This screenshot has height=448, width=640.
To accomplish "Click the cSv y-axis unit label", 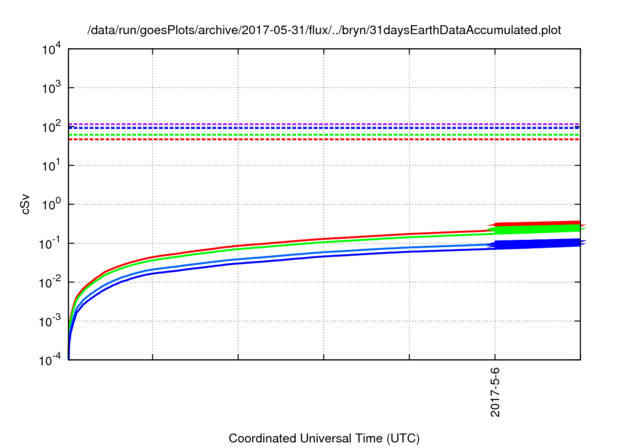I will [x=25, y=206].
